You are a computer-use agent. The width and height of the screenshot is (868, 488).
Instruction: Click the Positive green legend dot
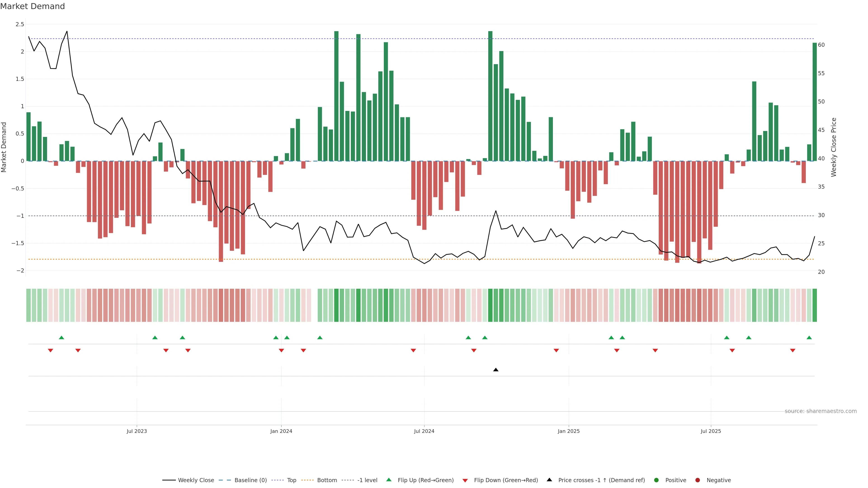point(656,480)
